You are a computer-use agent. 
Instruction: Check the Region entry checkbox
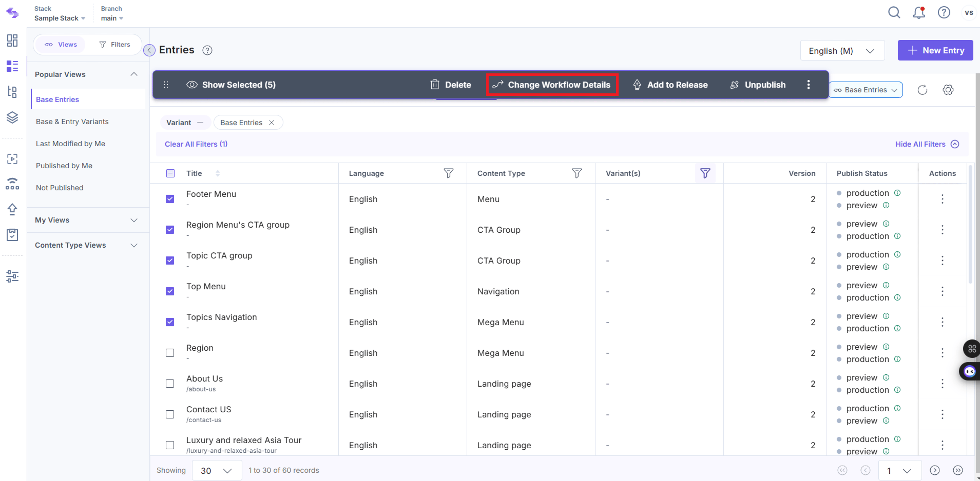tap(170, 353)
